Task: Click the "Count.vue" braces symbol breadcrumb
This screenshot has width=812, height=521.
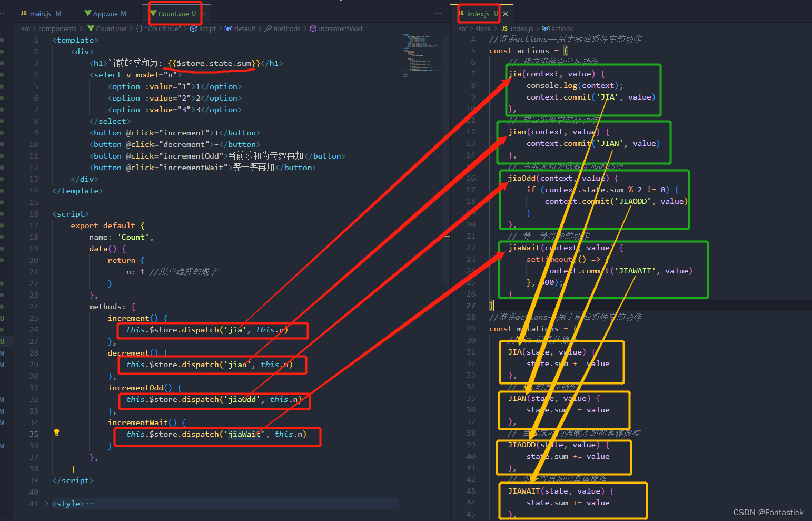Action: [x=157, y=29]
